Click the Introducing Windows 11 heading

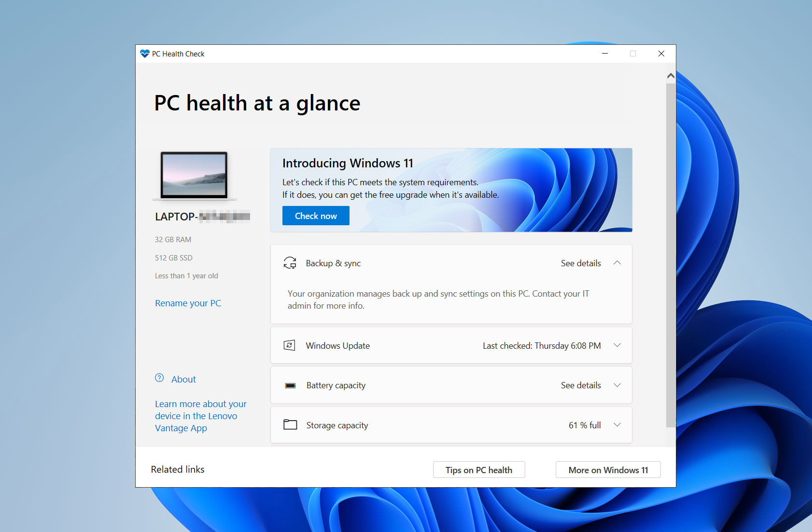click(x=348, y=163)
